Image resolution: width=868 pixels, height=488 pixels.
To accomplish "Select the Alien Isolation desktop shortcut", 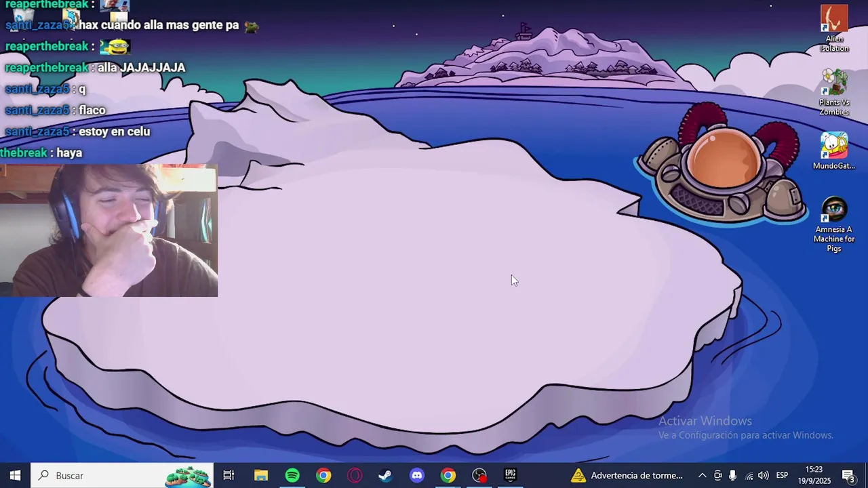I will (834, 29).
